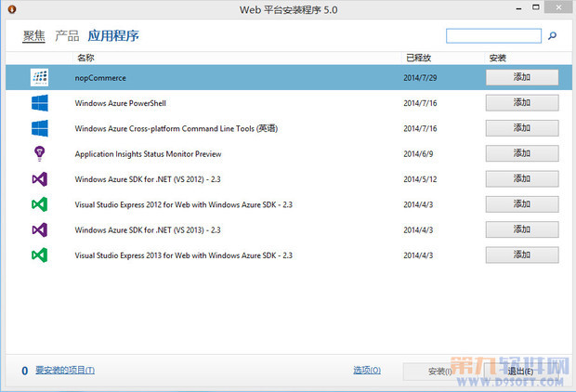Select Visual Studio Express 2013 for Web text
The width and height of the screenshot is (576, 392).
[x=184, y=255]
